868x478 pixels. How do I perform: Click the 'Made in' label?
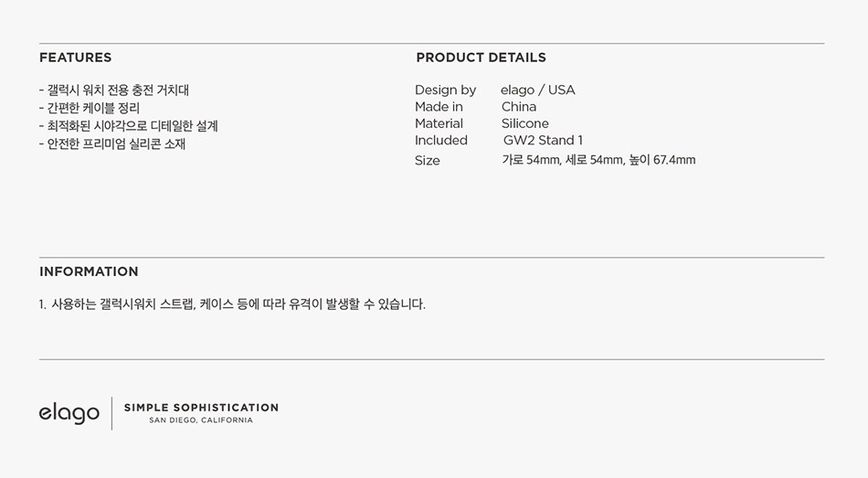pyautogui.click(x=439, y=107)
